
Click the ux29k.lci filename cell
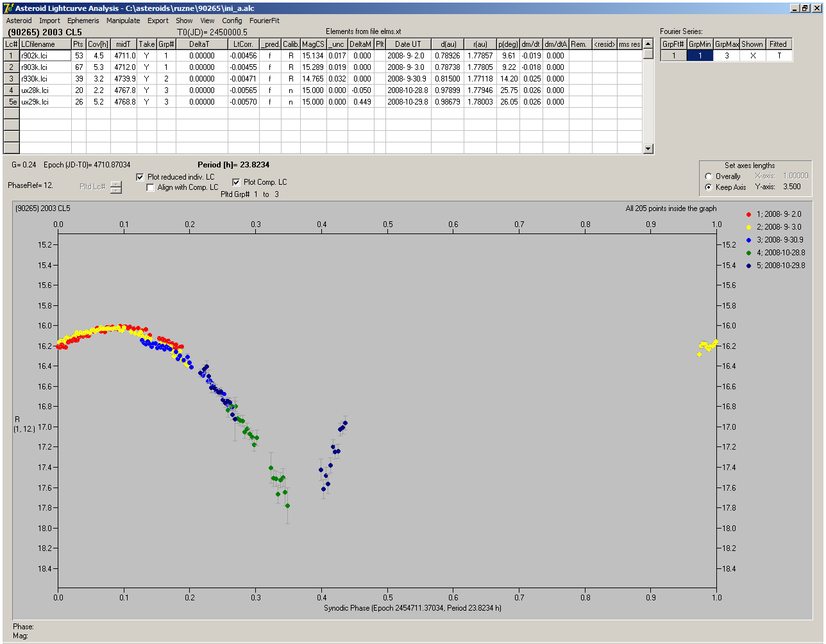pyautogui.click(x=45, y=102)
